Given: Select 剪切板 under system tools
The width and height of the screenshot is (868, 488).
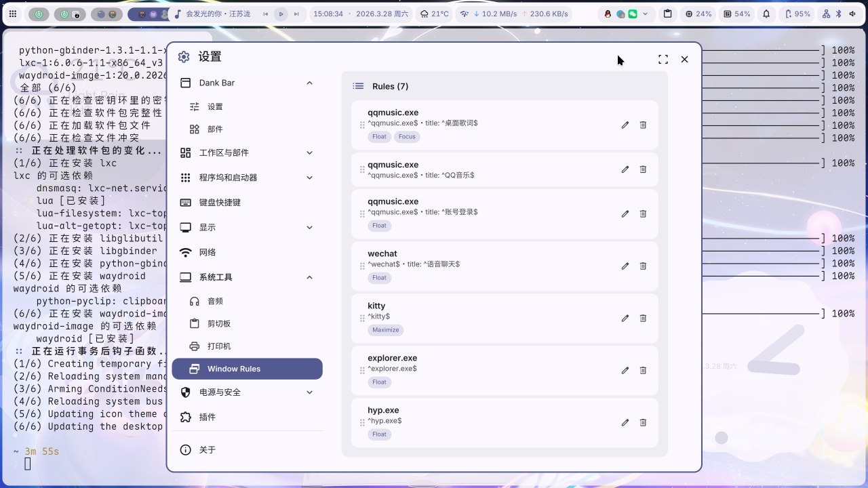Looking at the screenshot, I should coord(219,323).
